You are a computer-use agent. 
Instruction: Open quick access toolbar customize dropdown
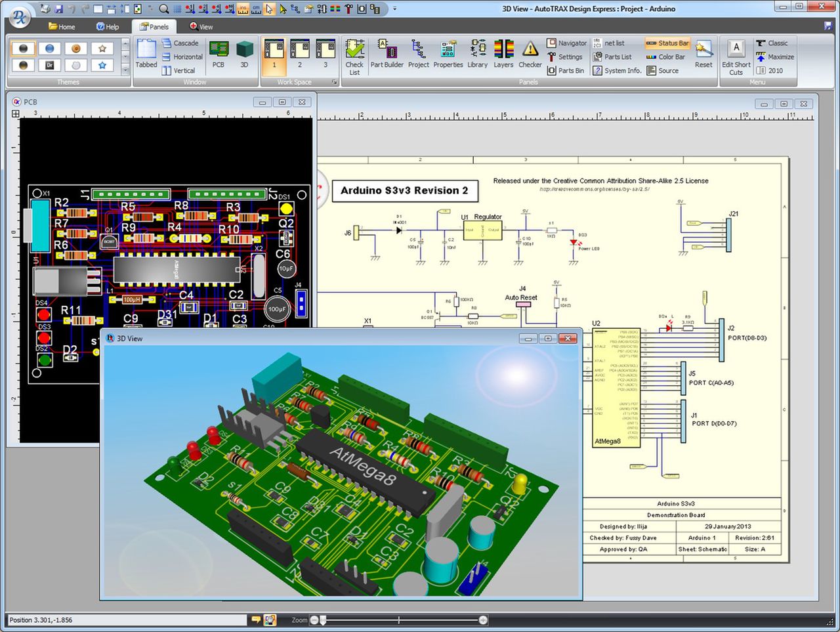click(394, 9)
